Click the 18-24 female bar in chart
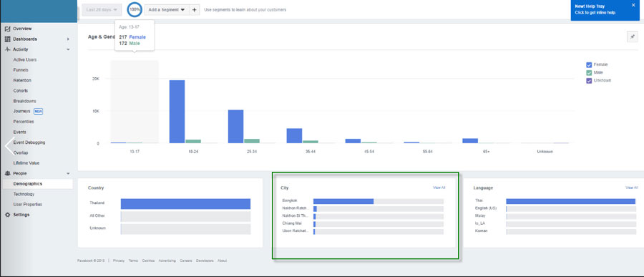The image size is (644, 277). (x=177, y=112)
